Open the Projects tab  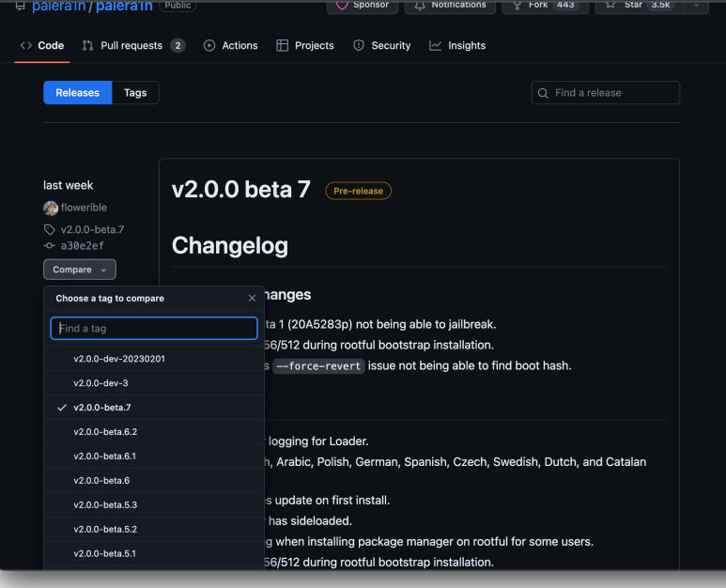305,45
